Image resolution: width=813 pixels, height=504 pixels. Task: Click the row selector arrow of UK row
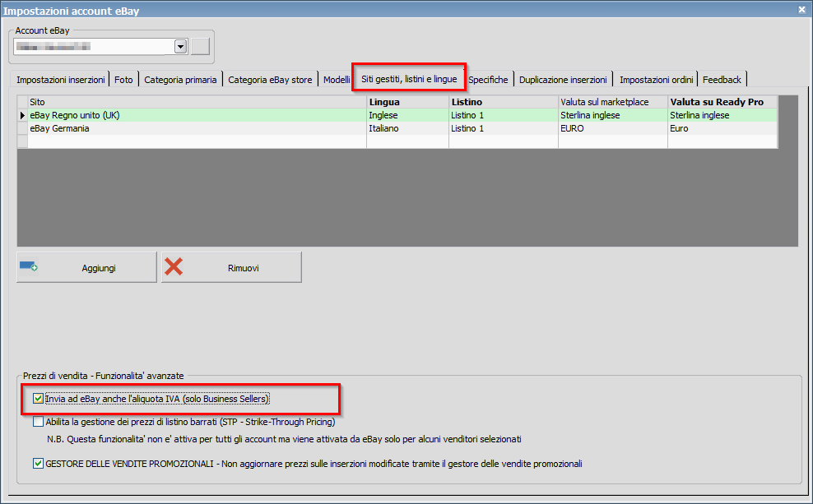[x=22, y=115]
